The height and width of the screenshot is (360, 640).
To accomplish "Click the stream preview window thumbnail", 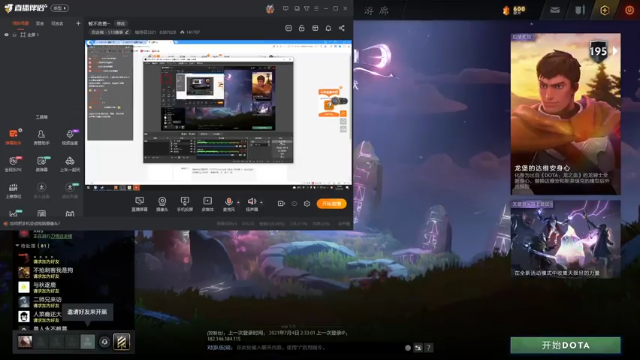I will pyautogui.click(x=218, y=115).
